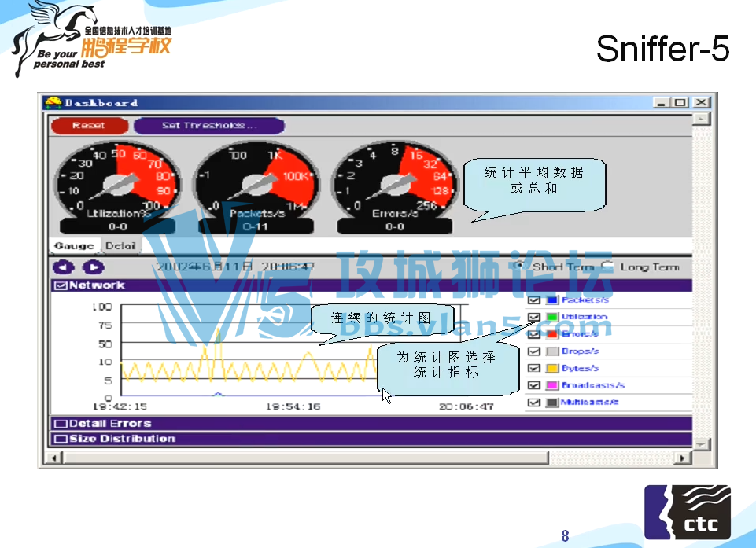Click the Multicasts/s legend link
This screenshot has width=756, height=548.
(x=590, y=402)
